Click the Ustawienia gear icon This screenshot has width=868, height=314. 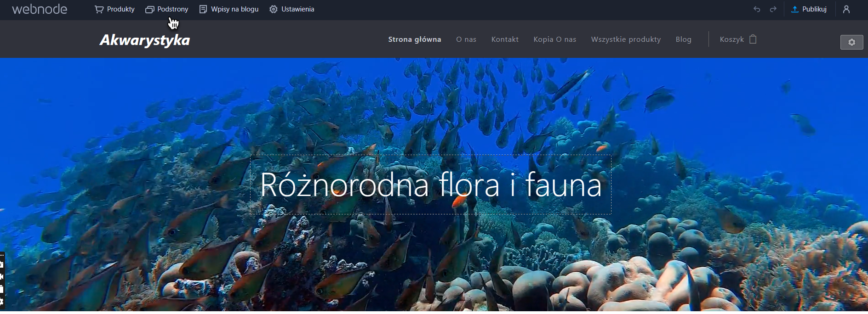coord(274,9)
